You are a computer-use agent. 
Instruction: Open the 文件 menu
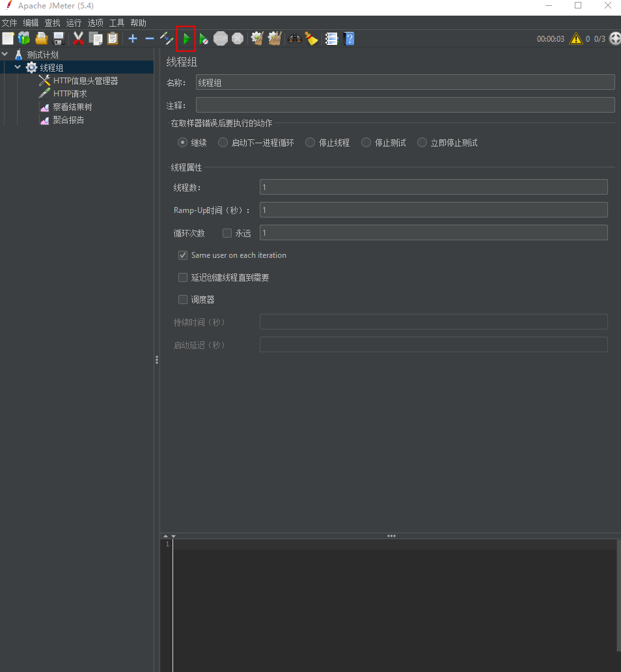pyautogui.click(x=9, y=23)
